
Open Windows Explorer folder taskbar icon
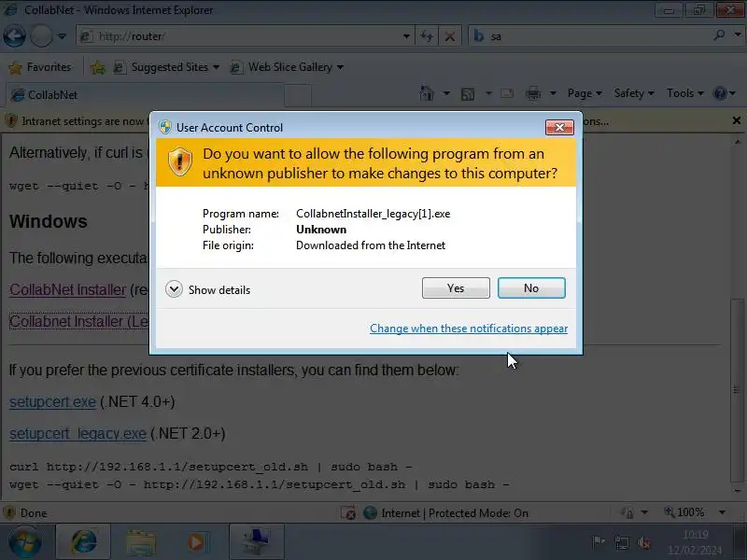141,542
